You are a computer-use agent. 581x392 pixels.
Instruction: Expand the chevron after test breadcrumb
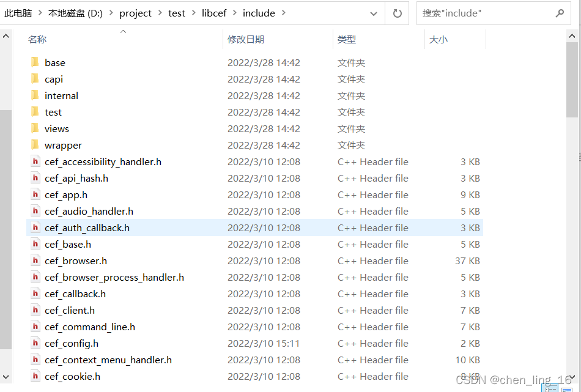pyautogui.click(x=193, y=13)
